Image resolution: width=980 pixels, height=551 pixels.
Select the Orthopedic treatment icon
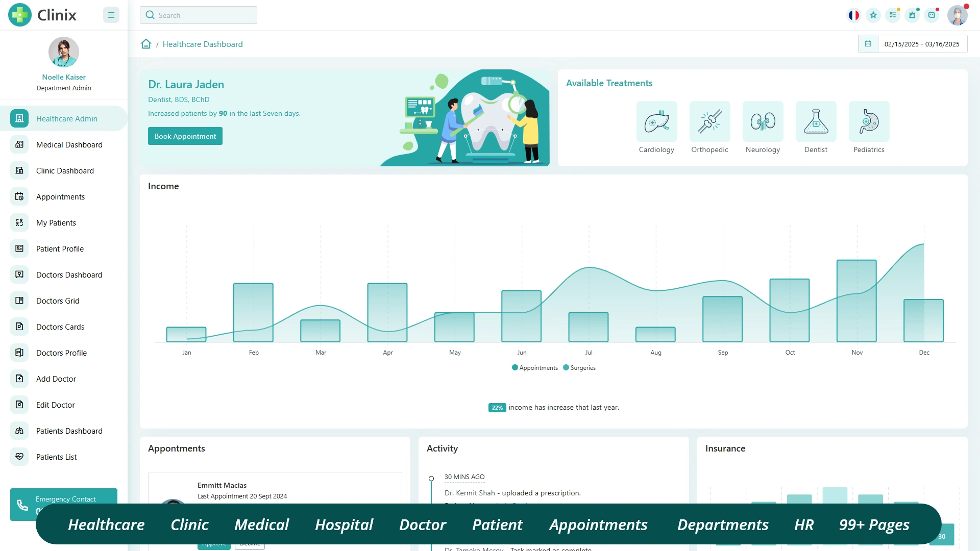click(x=709, y=121)
